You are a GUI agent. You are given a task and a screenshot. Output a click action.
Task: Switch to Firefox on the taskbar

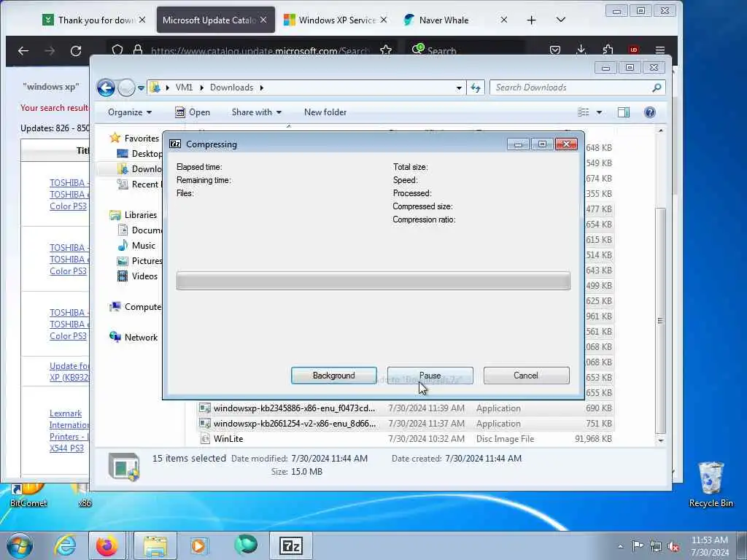click(x=107, y=545)
